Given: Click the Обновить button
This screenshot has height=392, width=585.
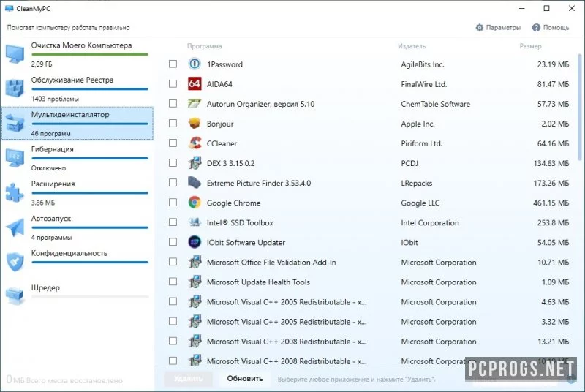Looking at the screenshot, I should (x=245, y=379).
